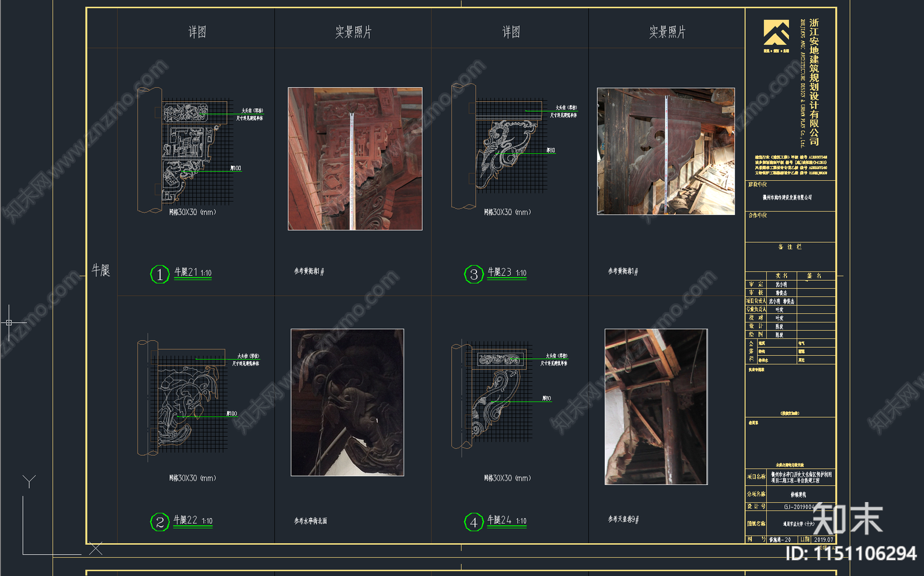Select the green circled number 2 marker

point(160,522)
